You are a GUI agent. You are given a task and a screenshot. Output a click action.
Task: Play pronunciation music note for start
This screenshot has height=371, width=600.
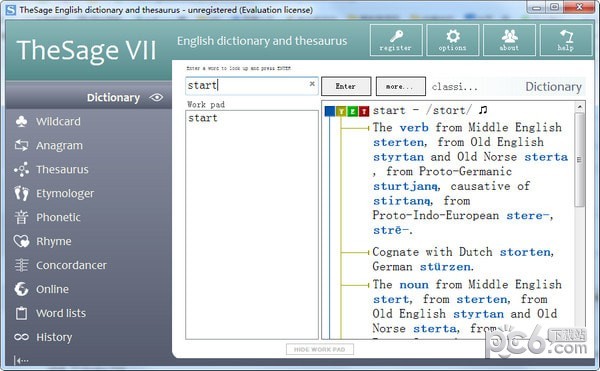click(x=483, y=110)
